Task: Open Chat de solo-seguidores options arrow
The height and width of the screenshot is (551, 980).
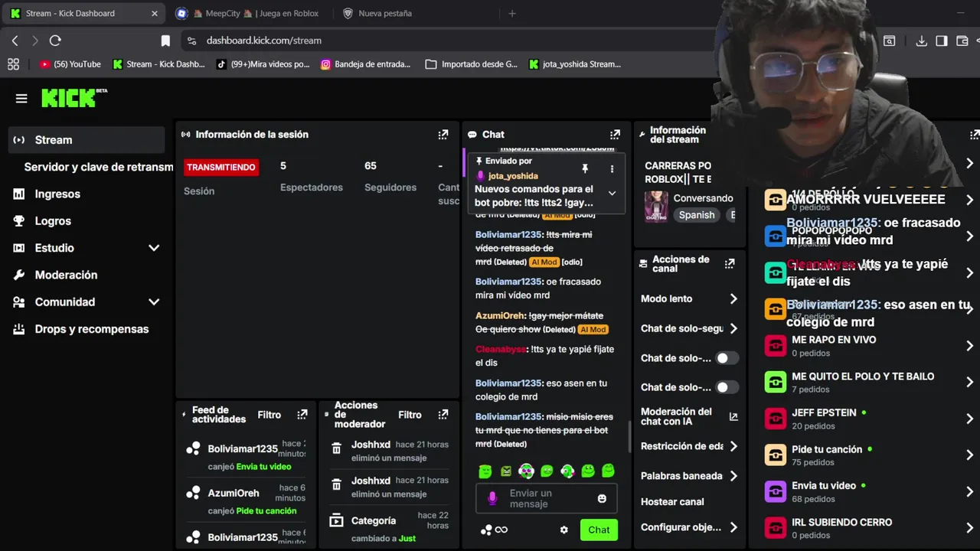Action: (x=733, y=328)
